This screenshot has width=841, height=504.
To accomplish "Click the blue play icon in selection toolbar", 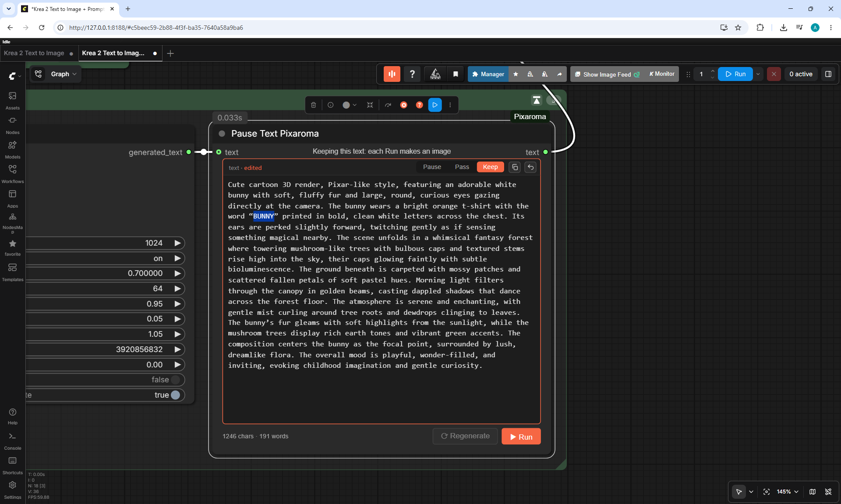I will [435, 105].
